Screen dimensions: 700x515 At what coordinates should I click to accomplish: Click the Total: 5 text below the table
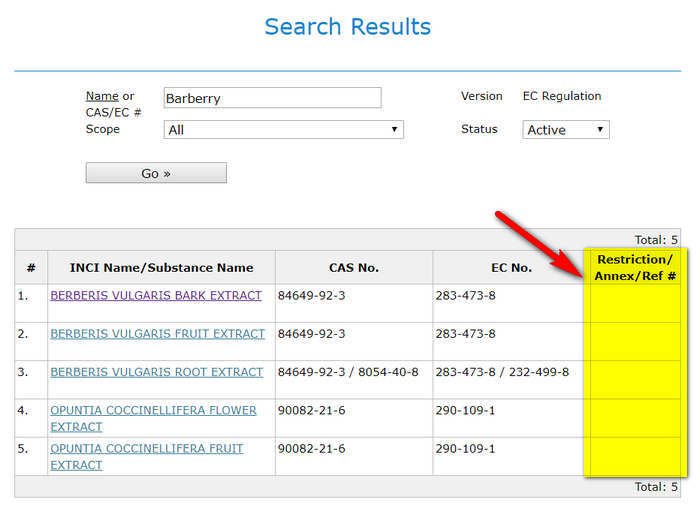(656, 487)
